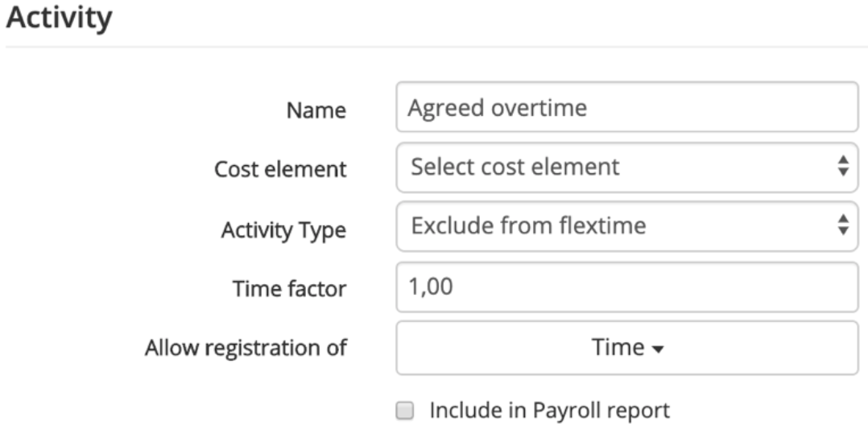Click the 'Allow registration of' label
Screen dimensions: 868x430
(x=246, y=348)
